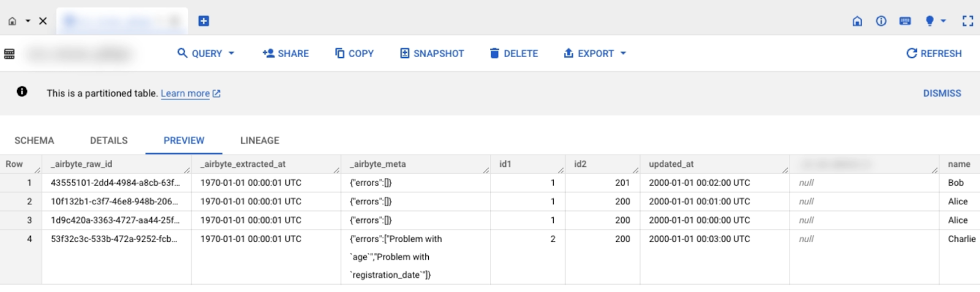980x292 pixels.
Task: Expand the home icon dropdown arrow
Action: click(28, 21)
